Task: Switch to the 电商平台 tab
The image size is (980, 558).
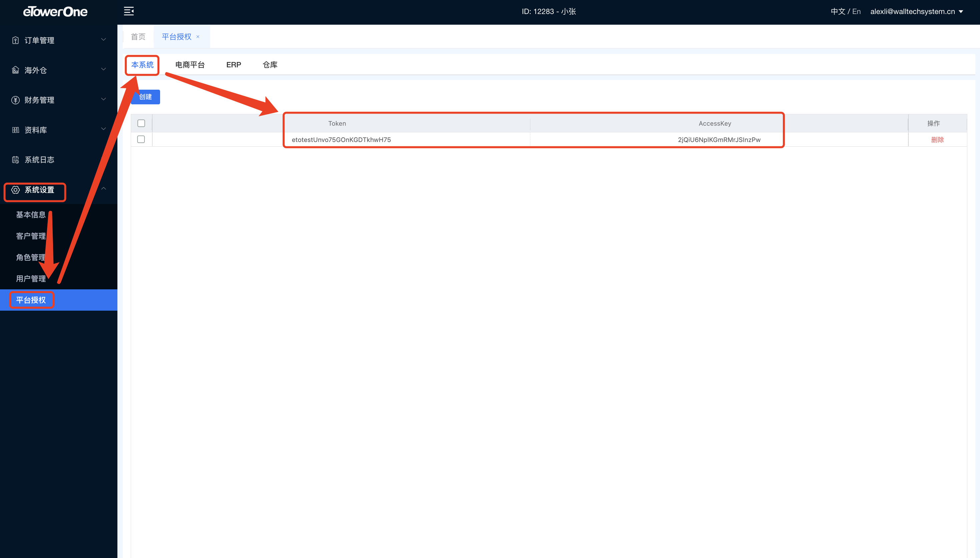Action: coord(190,65)
